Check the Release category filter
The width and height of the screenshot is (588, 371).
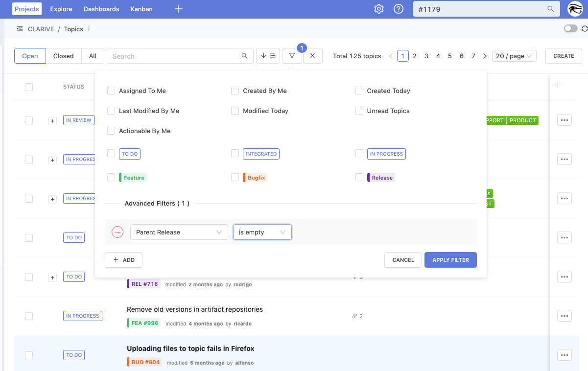[x=359, y=177]
